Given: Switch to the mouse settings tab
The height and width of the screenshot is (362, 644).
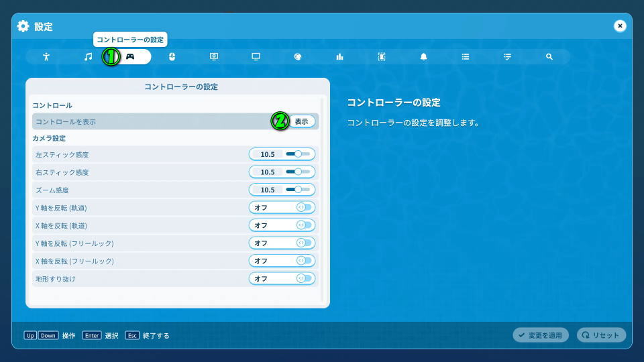Looking at the screenshot, I should coord(172,57).
